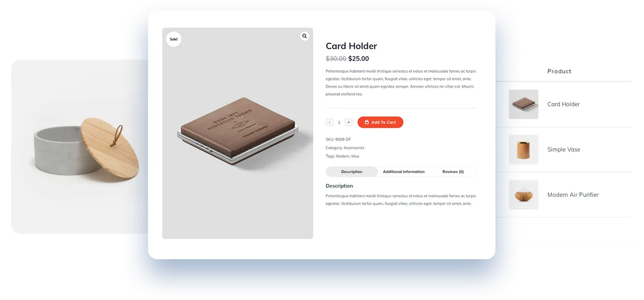Screen dimensions: 644x300
Task: Open the Modern Air Purifier thumbnail
Action: coord(523,195)
